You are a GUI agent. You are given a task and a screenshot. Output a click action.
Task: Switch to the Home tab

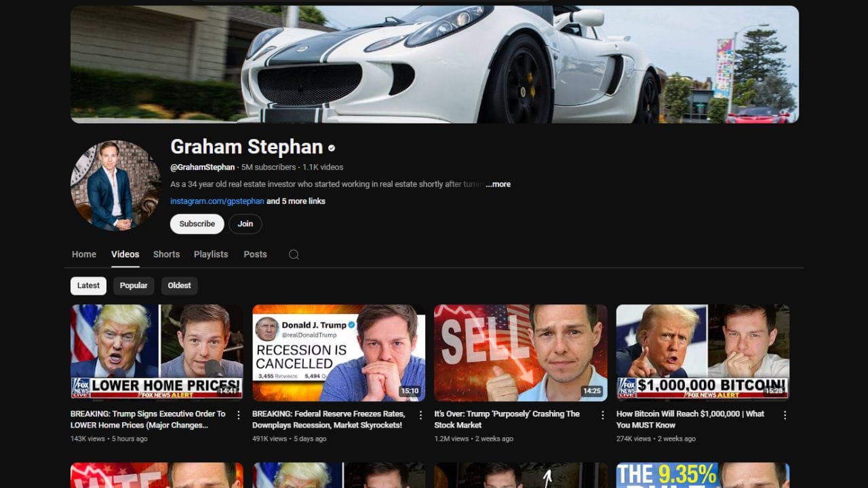[84, 254]
